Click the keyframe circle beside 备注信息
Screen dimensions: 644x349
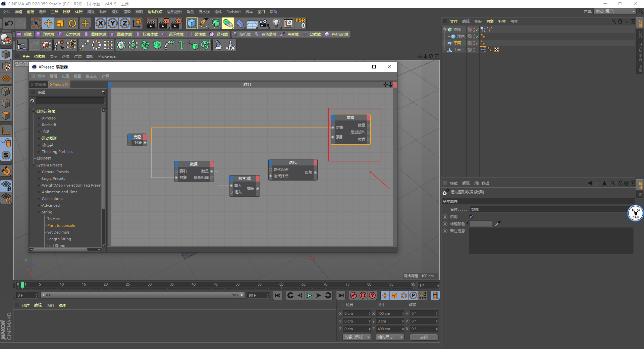click(x=445, y=231)
